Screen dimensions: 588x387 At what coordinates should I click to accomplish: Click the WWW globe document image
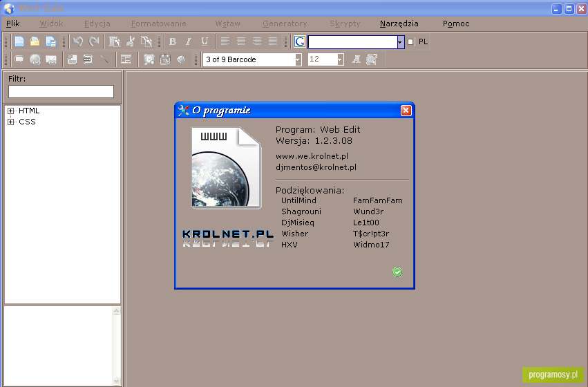226,168
